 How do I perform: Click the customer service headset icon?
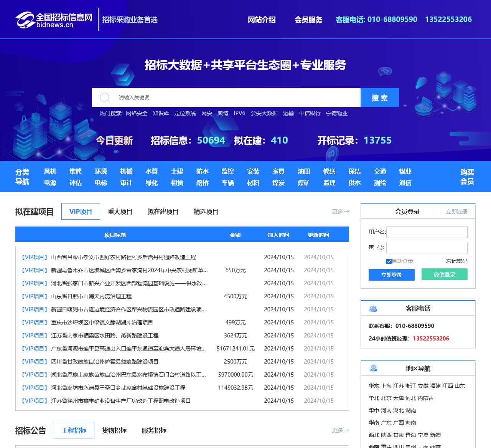click(x=373, y=308)
